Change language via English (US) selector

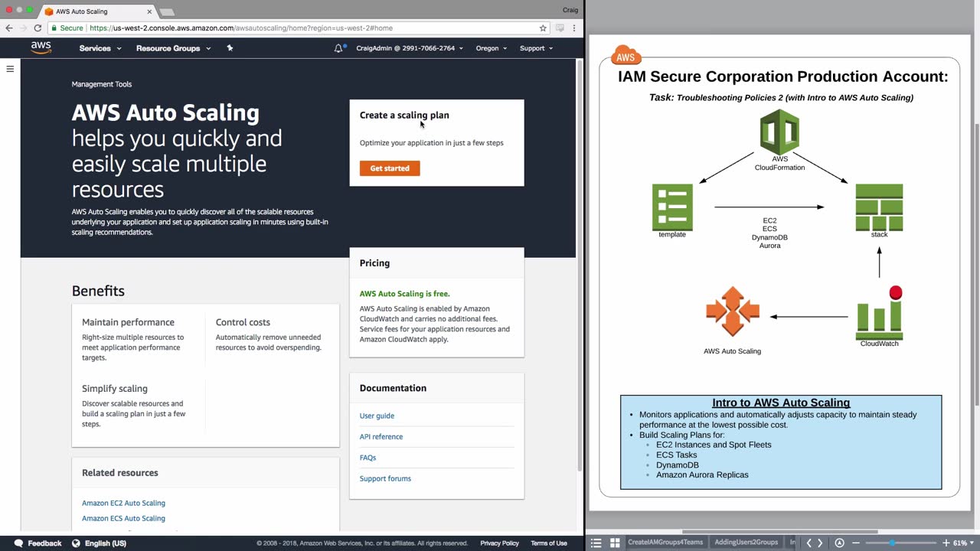point(99,543)
